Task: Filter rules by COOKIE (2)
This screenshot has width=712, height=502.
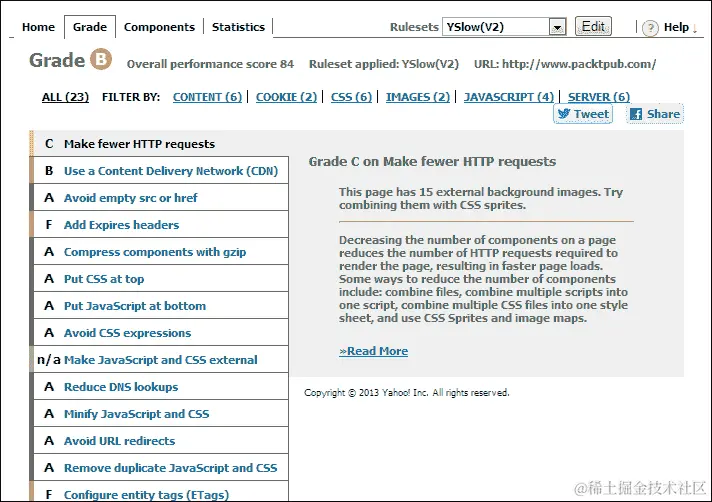Action: [x=286, y=97]
